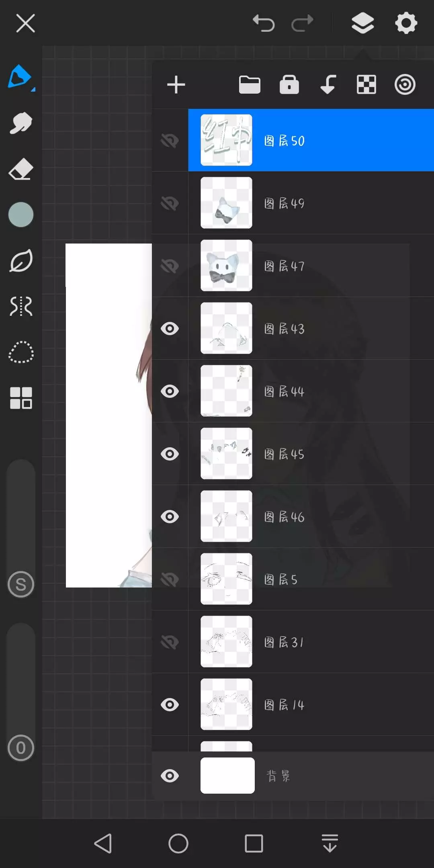Select layer 图层14
This screenshot has width=434, height=868.
[311, 704]
